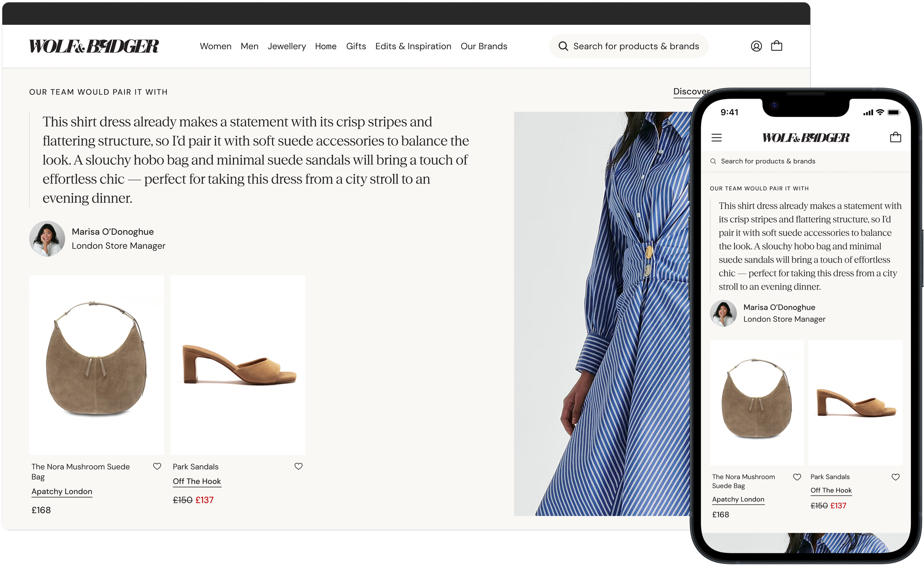Click the desktop search magnifier icon
Viewport: 924px width, 566px height.
[x=563, y=46]
